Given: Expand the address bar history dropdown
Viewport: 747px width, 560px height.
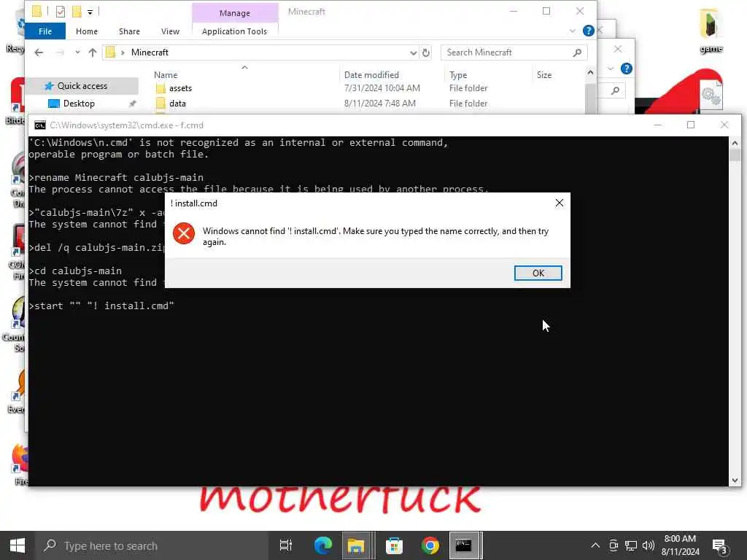Looking at the screenshot, I should (413, 52).
